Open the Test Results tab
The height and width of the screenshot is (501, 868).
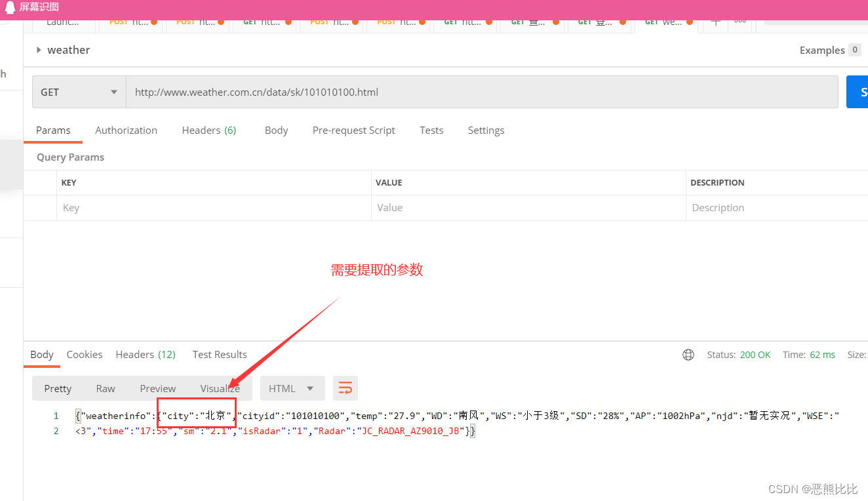tap(220, 354)
